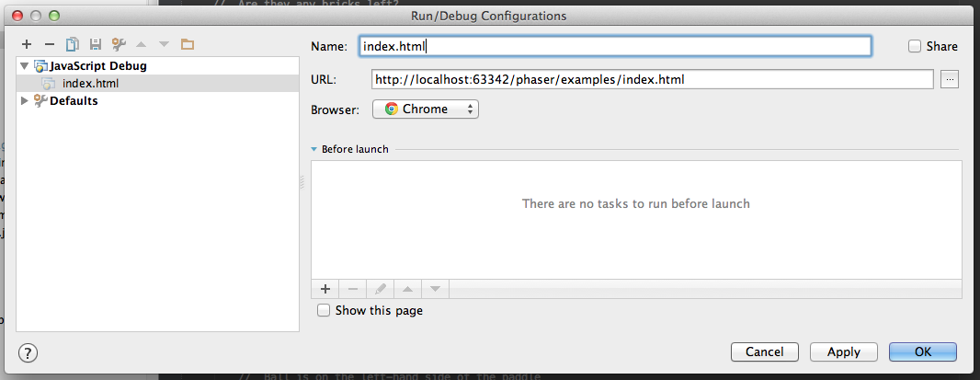Save configuration floppy disk icon

[96, 44]
